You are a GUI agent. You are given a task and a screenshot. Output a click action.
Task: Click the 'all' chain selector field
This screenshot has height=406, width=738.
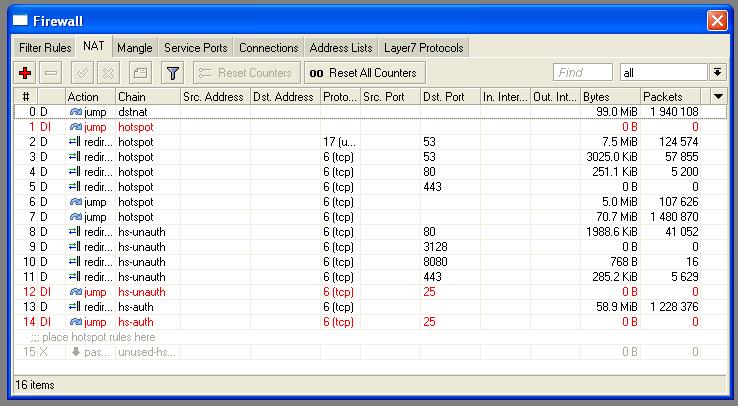point(664,72)
